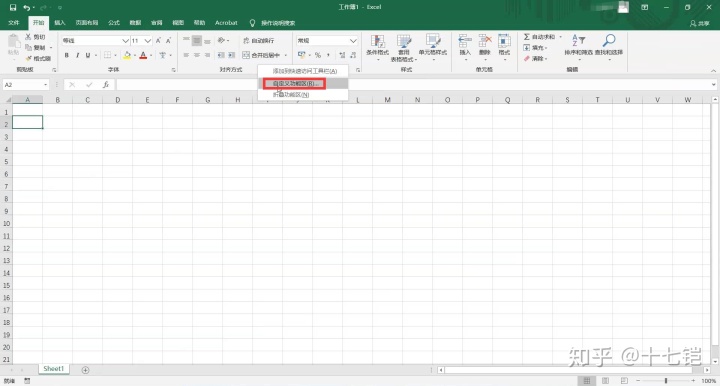
Task: Open the font name dropdown
Action: click(125, 41)
